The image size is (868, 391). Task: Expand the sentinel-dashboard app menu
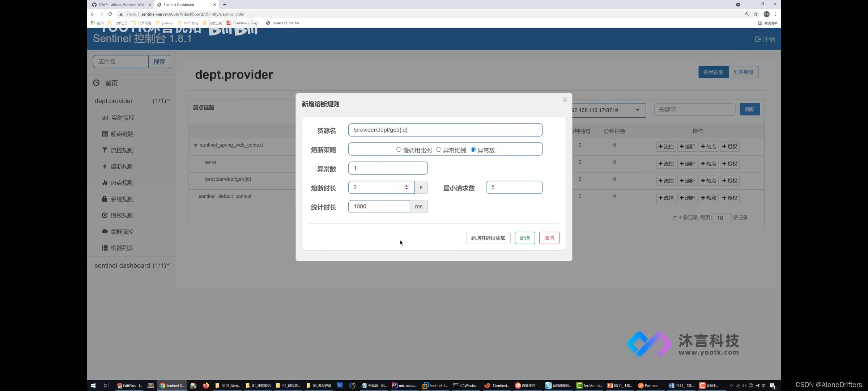pyautogui.click(x=132, y=265)
